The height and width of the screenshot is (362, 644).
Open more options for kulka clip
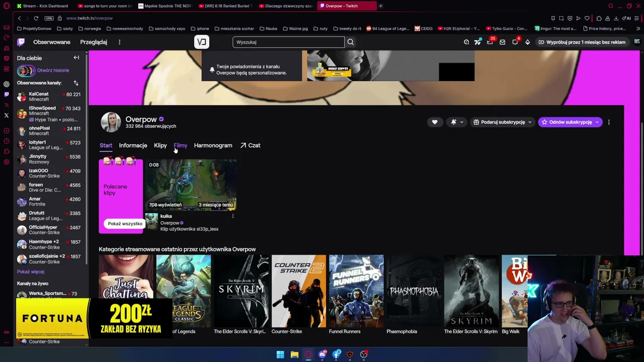(x=232, y=216)
